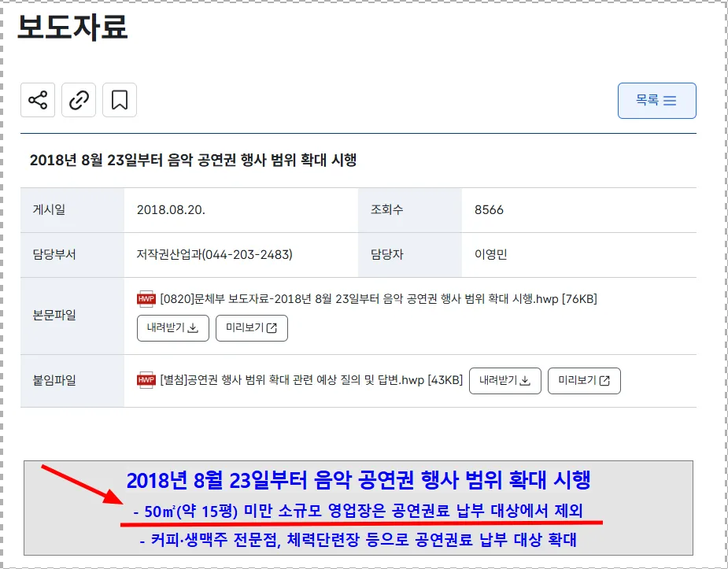The height and width of the screenshot is (569, 728).
Task: Select the download arrow icon on first 내려받기
Action: [x=191, y=328]
